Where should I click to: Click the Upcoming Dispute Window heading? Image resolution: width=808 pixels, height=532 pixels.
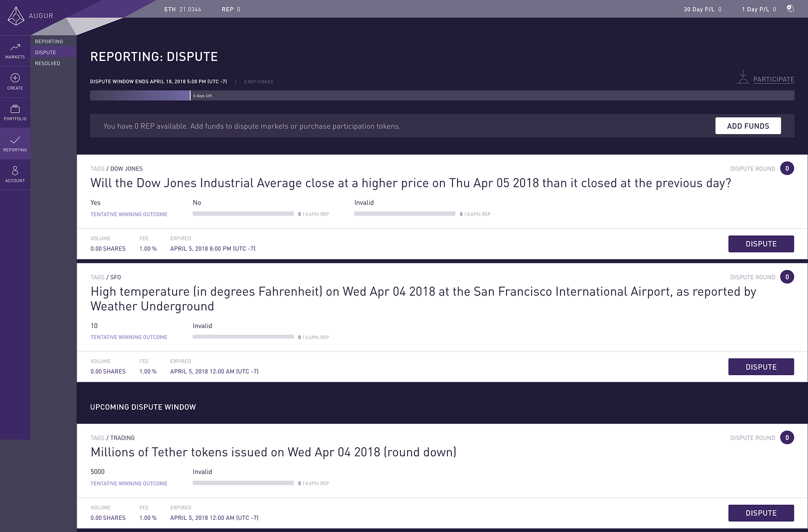click(x=143, y=407)
